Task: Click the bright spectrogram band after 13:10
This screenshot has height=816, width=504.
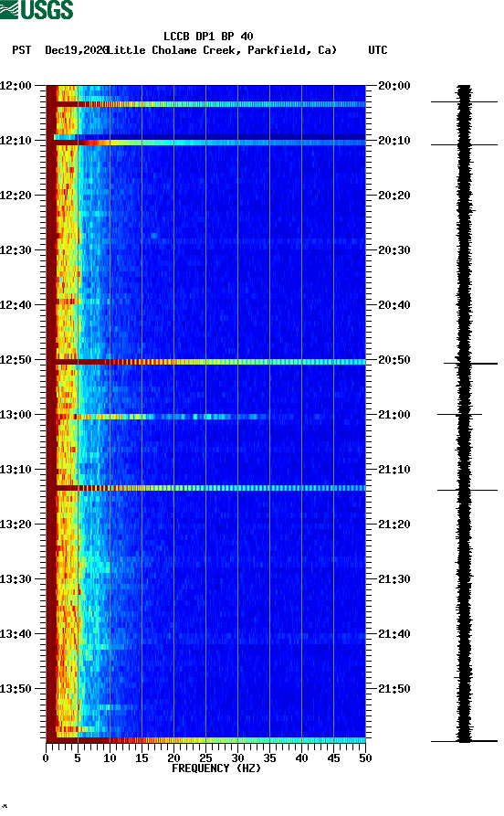Action: pos(206,488)
